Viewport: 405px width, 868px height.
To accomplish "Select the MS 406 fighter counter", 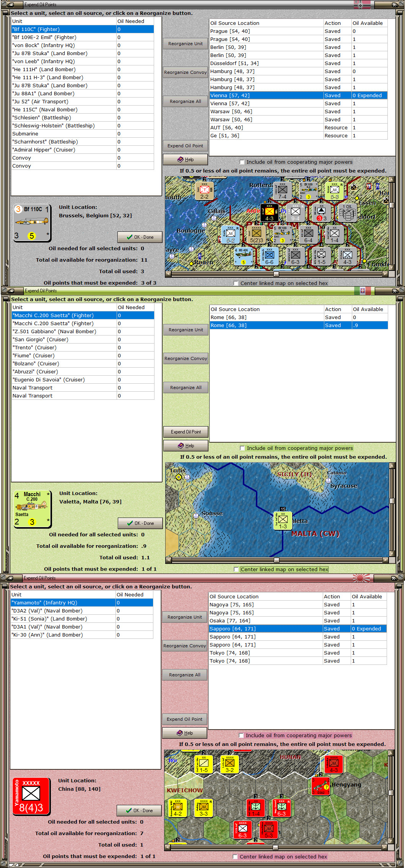I will click(x=243, y=257).
